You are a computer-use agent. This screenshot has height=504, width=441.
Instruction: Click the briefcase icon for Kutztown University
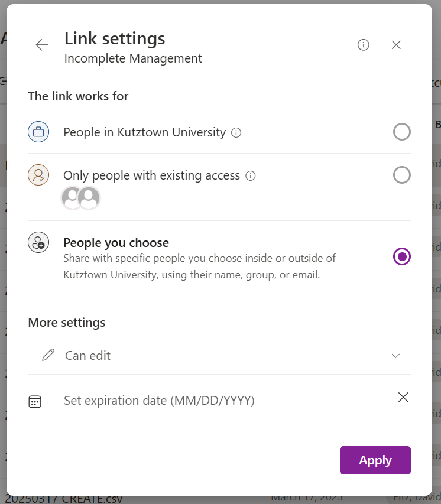38,132
